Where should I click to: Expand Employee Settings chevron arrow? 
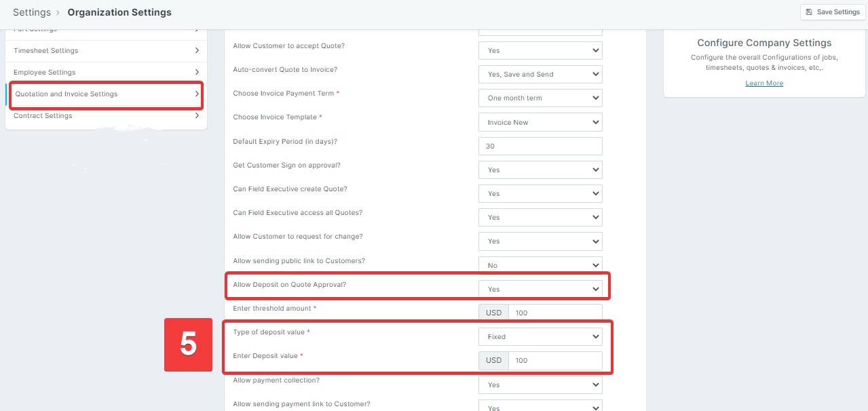tap(197, 73)
